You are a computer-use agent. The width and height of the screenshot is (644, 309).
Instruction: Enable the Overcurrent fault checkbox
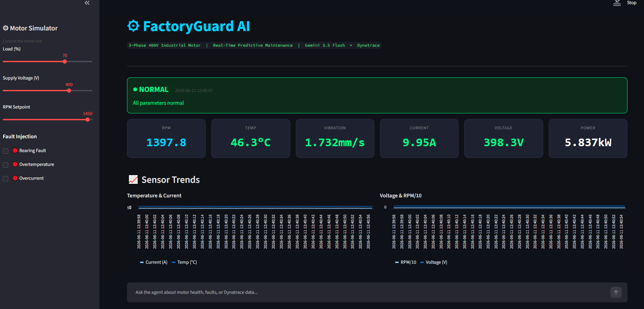coord(6,178)
